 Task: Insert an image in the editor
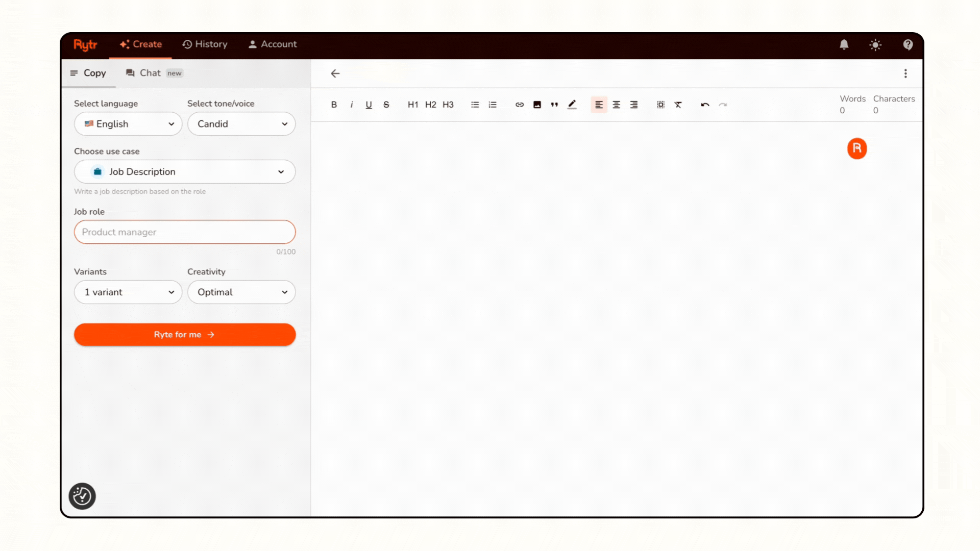point(537,105)
